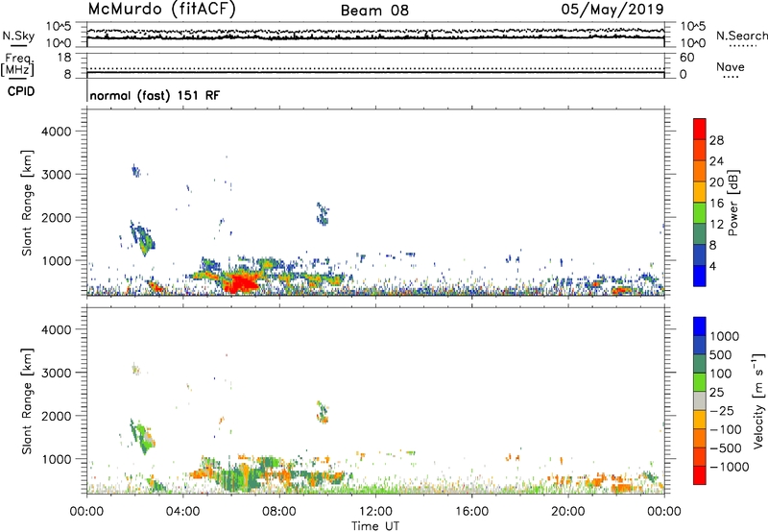
Task: Click the Velocity [m s⁻¹] colorbar title
Action: [758, 400]
